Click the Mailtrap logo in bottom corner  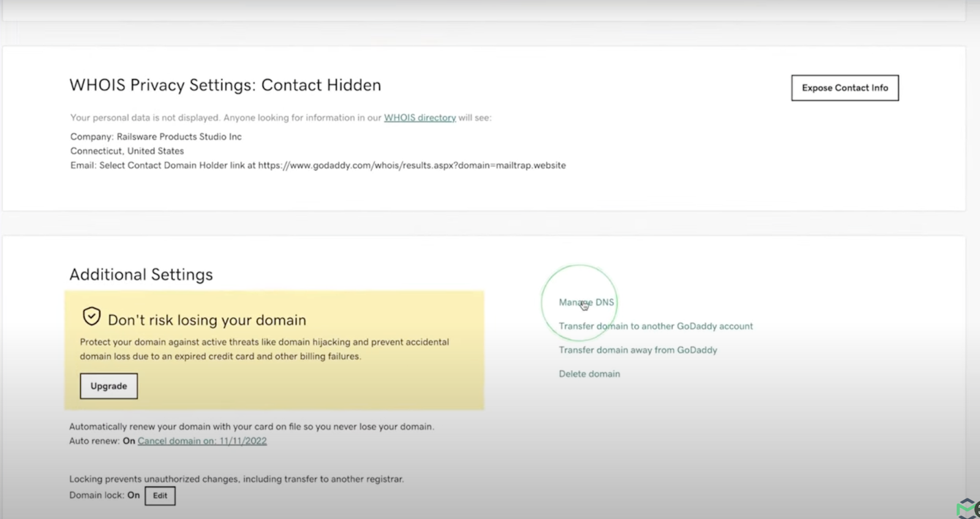click(968, 509)
